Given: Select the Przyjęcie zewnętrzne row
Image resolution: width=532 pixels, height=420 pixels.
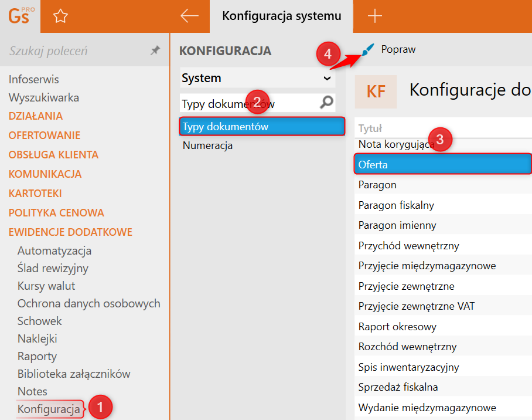Looking at the screenshot, I should [x=443, y=286].
